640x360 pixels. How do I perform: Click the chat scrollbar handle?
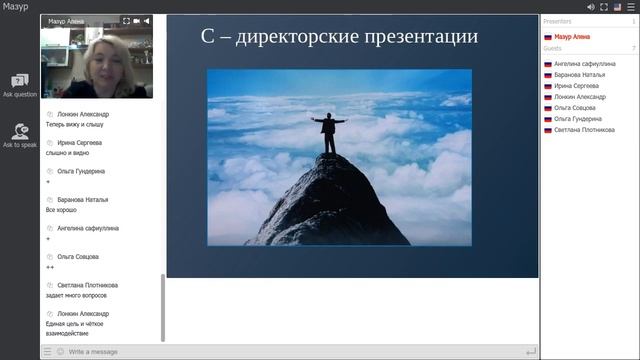pos(163,307)
